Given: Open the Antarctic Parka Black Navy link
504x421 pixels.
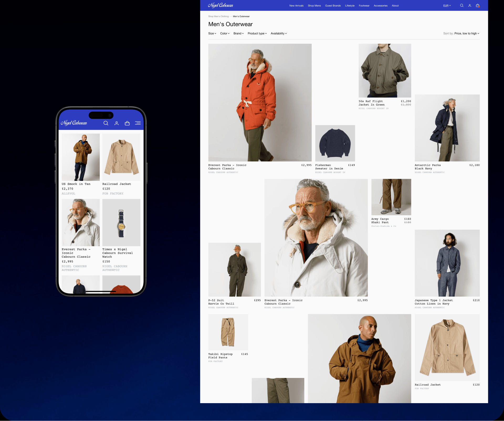Looking at the screenshot, I should point(427,167).
